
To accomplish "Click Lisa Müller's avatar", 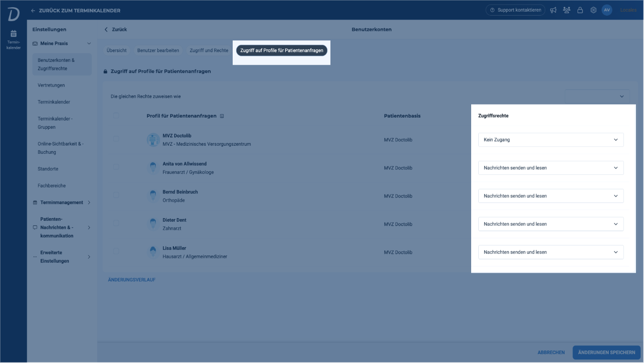I will (153, 252).
